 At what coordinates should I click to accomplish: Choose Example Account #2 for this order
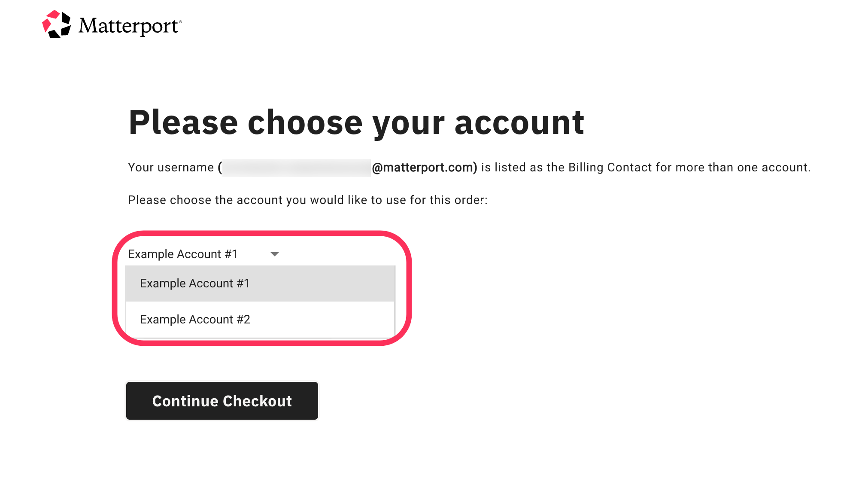click(x=195, y=319)
